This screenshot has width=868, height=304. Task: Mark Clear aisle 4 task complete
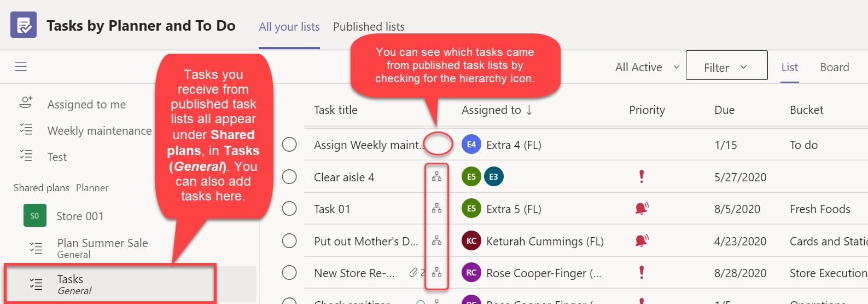(289, 176)
